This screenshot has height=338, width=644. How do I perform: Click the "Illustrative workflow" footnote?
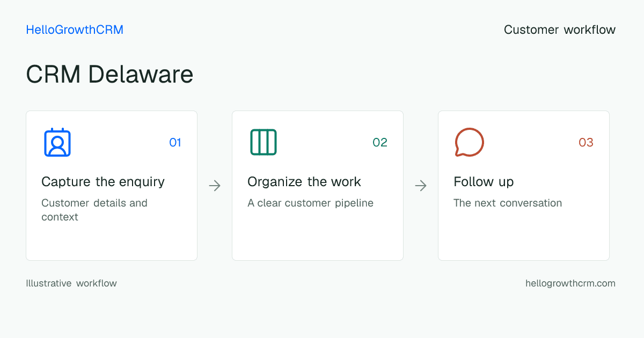(71, 283)
